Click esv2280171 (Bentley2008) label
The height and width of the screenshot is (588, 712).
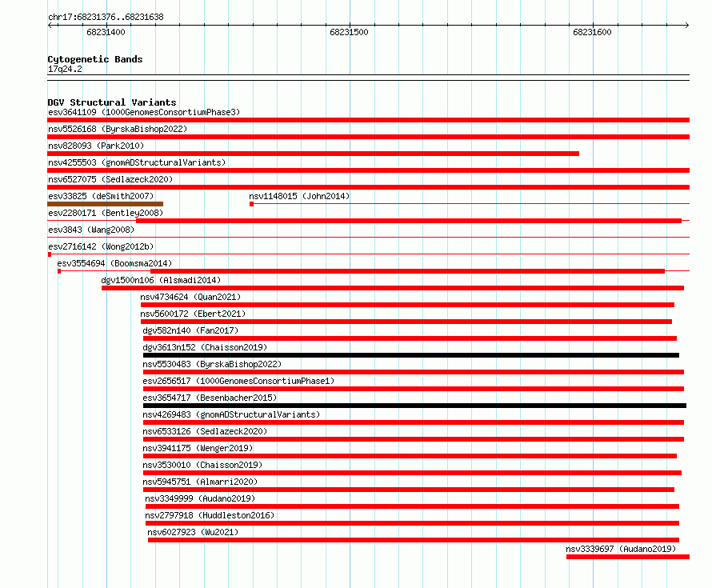[x=106, y=213]
